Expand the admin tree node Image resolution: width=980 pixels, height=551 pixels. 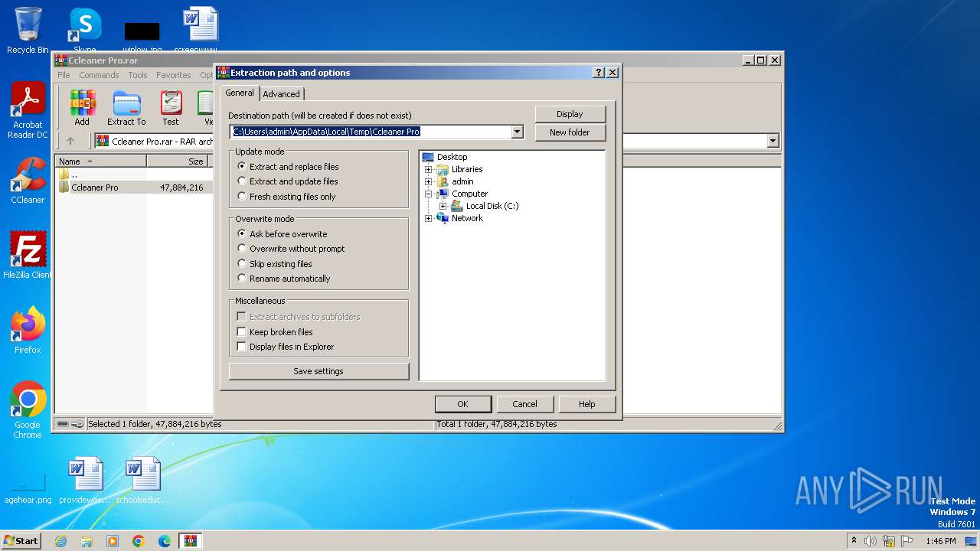pyautogui.click(x=428, y=181)
